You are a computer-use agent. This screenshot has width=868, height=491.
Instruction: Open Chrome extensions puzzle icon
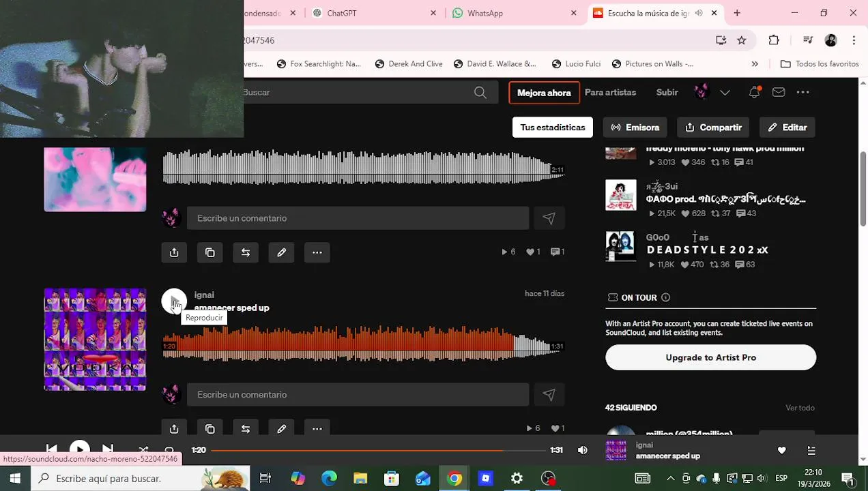click(x=774, y=40)
